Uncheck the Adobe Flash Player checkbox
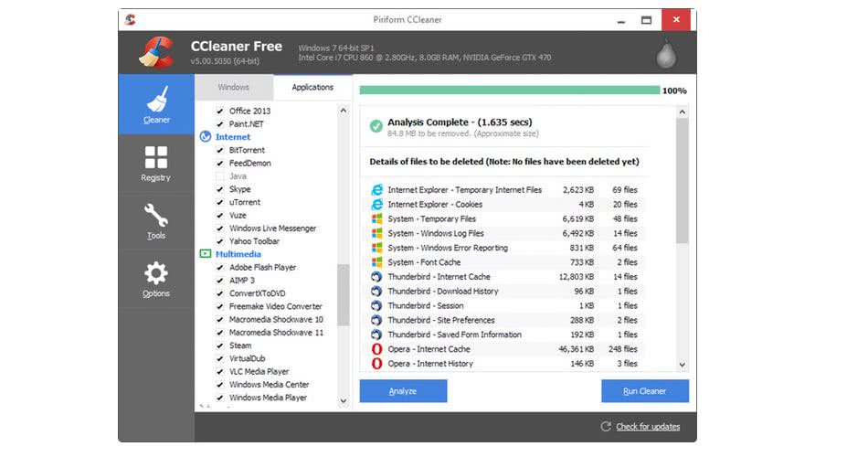Image resolution: width=868 pixels, height=457 pixels. click(220, 268)
